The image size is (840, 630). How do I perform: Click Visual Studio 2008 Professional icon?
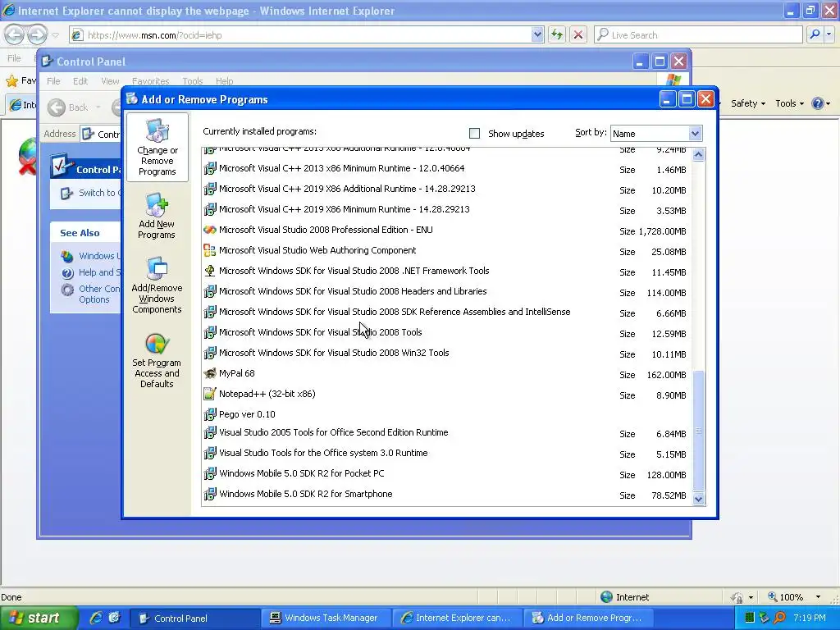tap(210, 230)
